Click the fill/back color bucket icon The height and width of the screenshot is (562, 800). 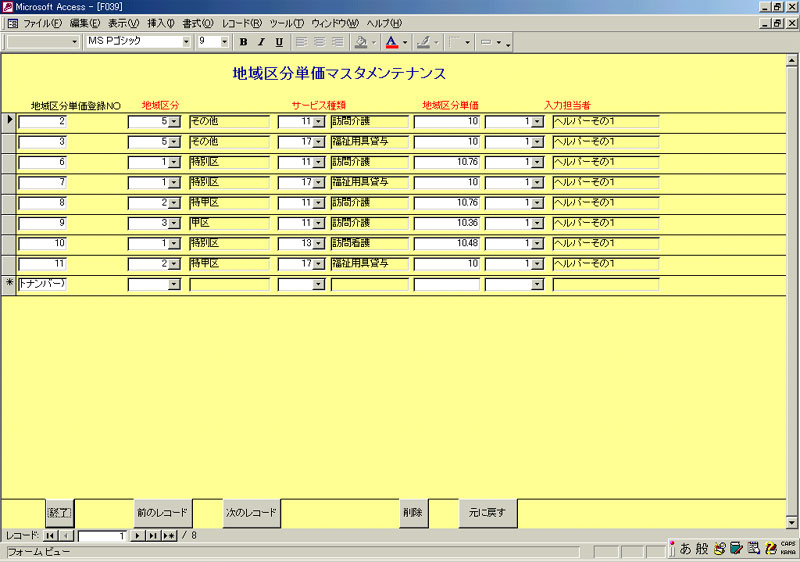tap(361, 42)
